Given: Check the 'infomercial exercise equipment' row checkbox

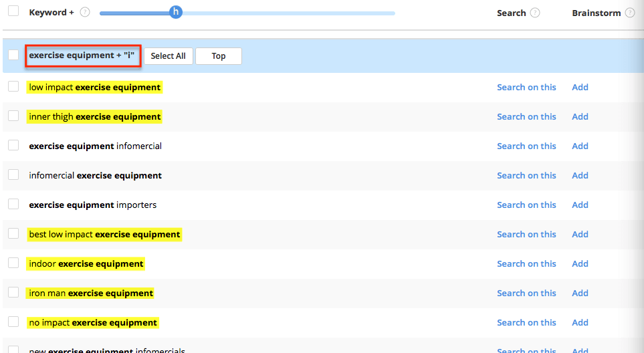Looking at the screenshot, I should 13,174.
